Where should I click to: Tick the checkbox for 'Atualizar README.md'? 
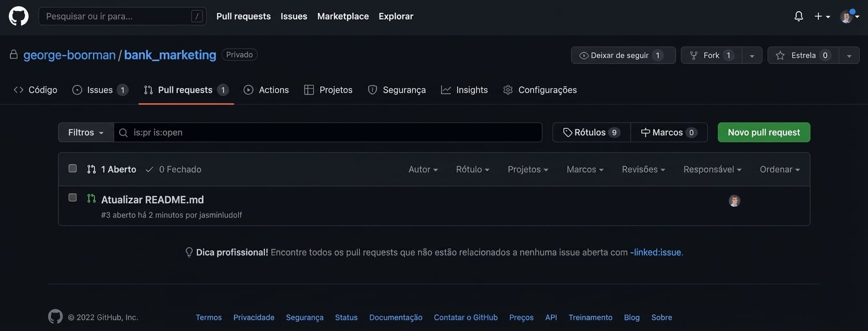[x=72, y=198]
